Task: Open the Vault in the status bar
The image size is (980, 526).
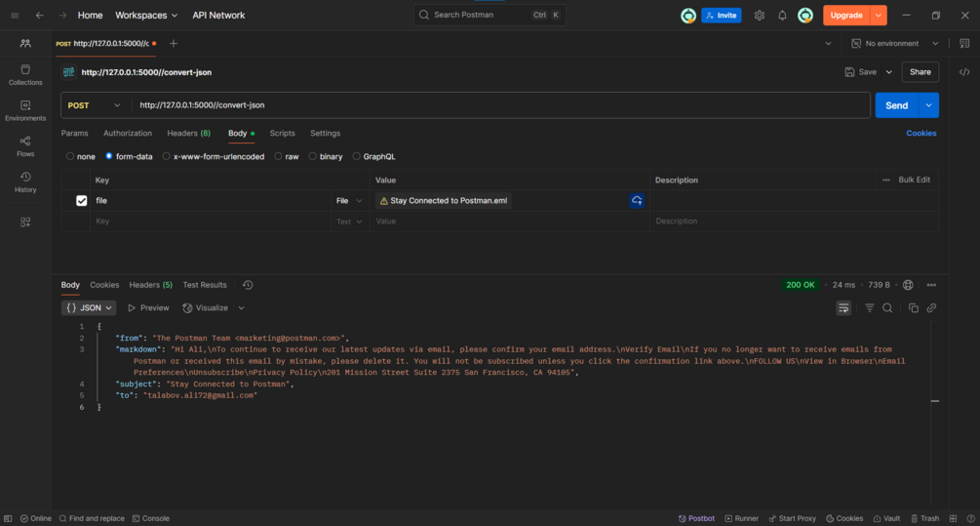Action: [x=886, y=518]
